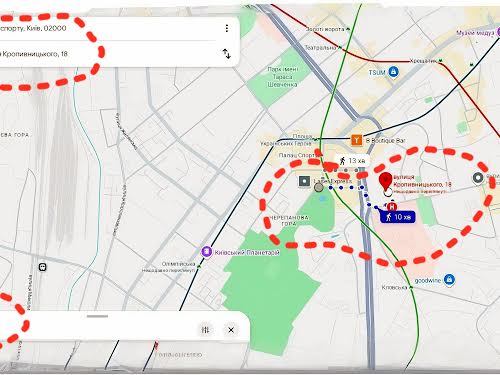Close the bottom route panel
Viewport: 500px width, 375px height.
231,330
